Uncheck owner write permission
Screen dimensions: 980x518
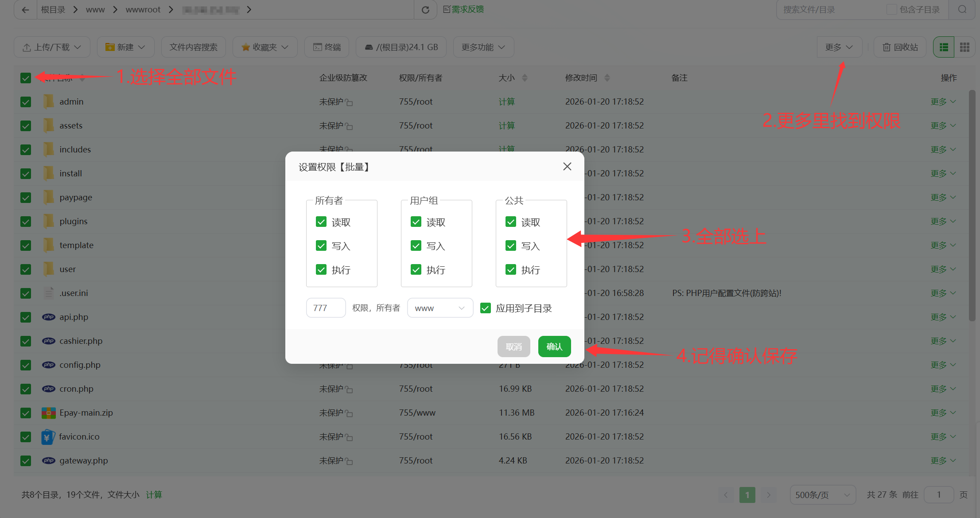pos(321,245)
